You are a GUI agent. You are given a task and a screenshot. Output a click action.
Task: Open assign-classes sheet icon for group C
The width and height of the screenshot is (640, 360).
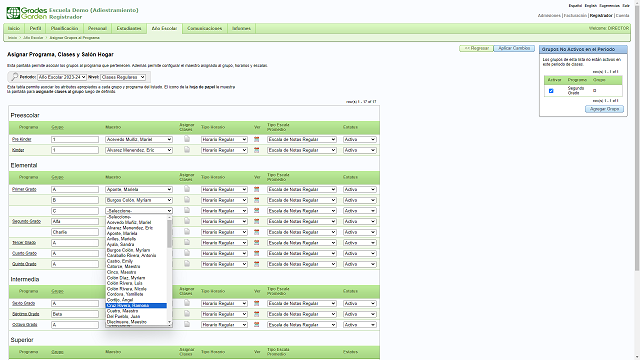(x=187, y=210)
